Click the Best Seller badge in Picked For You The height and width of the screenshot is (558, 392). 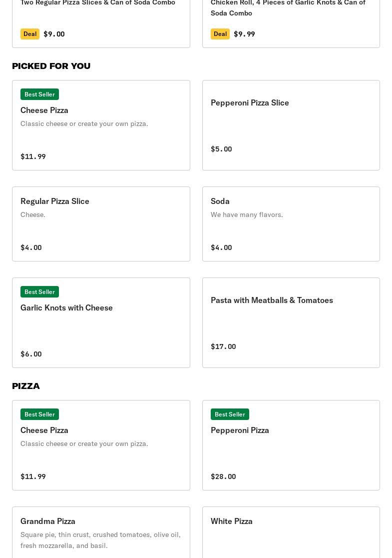pyautogui.click(x=39, y=94)
